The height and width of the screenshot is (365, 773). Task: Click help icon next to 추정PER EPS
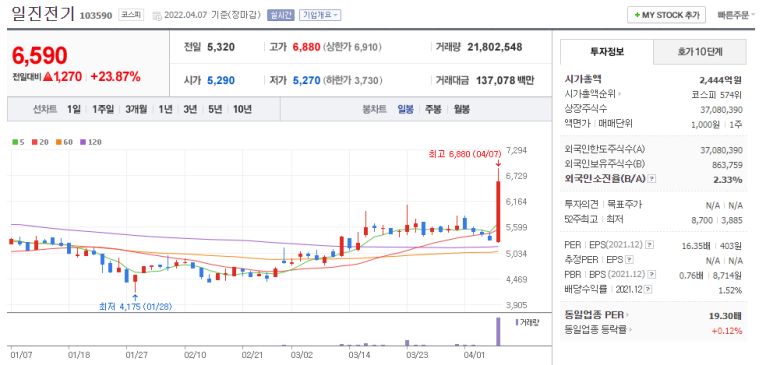[x=629, y=259]
